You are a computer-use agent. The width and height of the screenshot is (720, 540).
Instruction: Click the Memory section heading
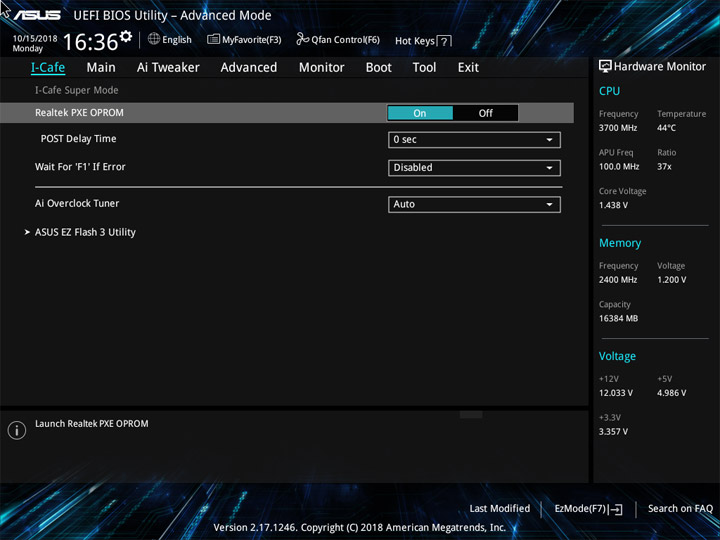point(620,243)
